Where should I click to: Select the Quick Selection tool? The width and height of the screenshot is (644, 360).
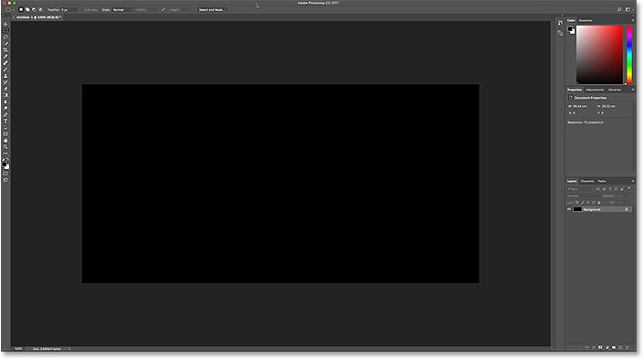pos(5,44)
